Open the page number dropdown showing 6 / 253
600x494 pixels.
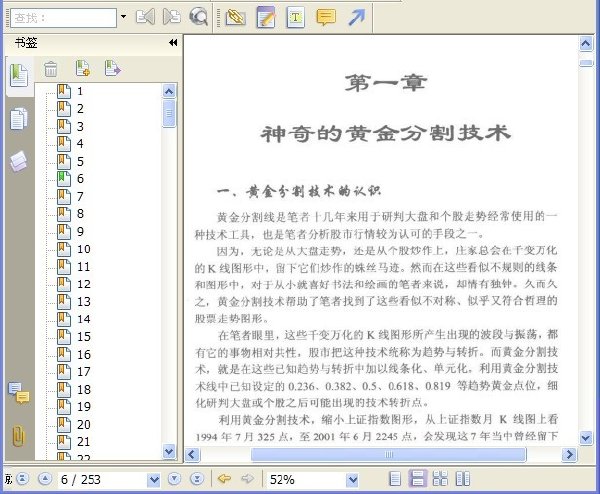pyautogui.click(x=154, y=480)
